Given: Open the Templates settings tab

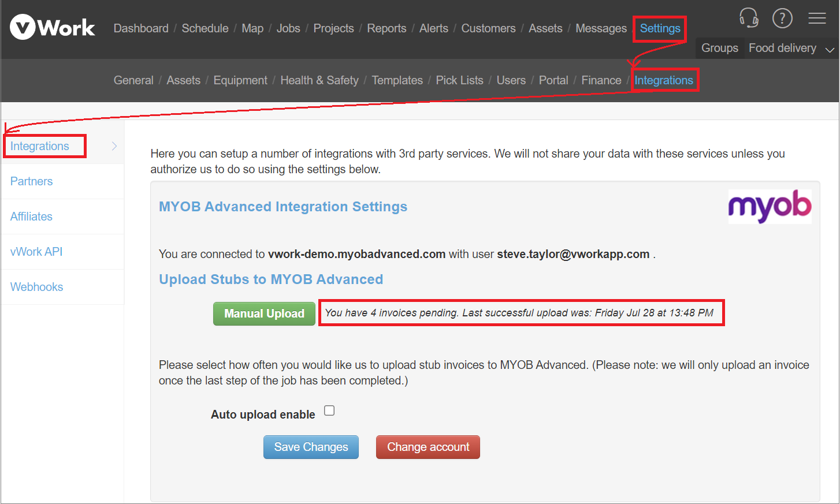Looking at the screenshot, I should click(397, 80).
